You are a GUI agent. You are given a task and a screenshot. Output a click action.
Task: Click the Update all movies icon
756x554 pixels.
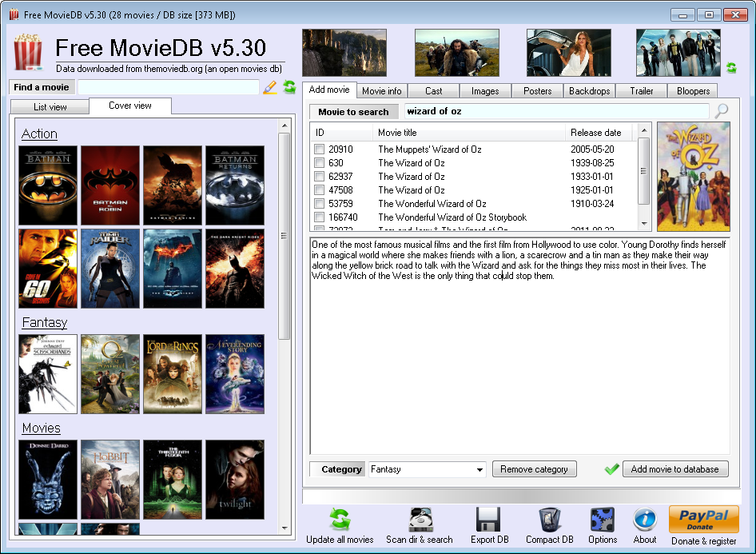tap(340, 520)
